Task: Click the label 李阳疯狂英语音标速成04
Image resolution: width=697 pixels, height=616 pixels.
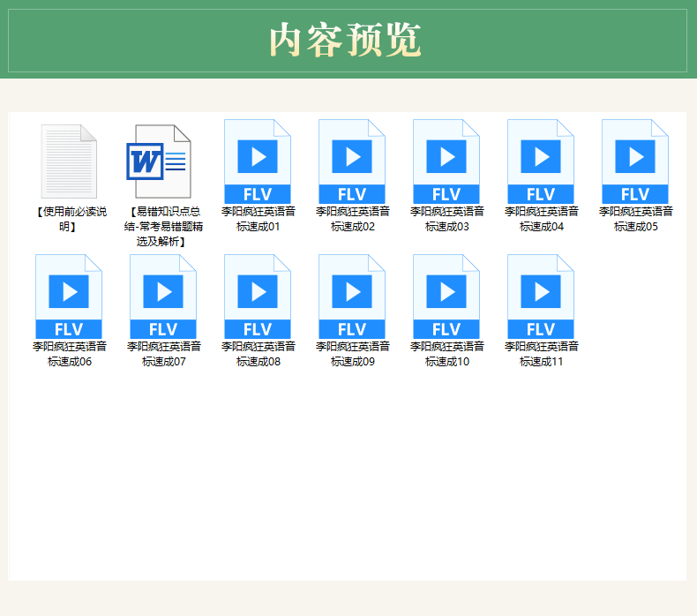Action: pos(542,219)
